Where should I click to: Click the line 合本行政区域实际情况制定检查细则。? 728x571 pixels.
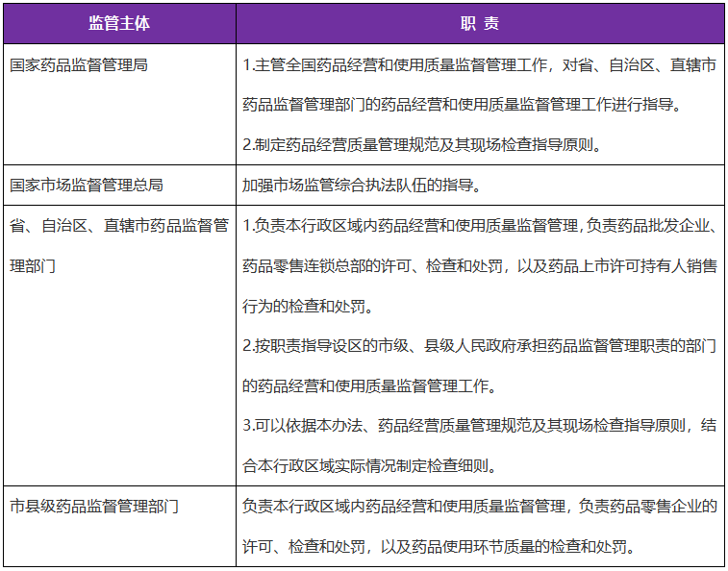click(x=369, y=465)
